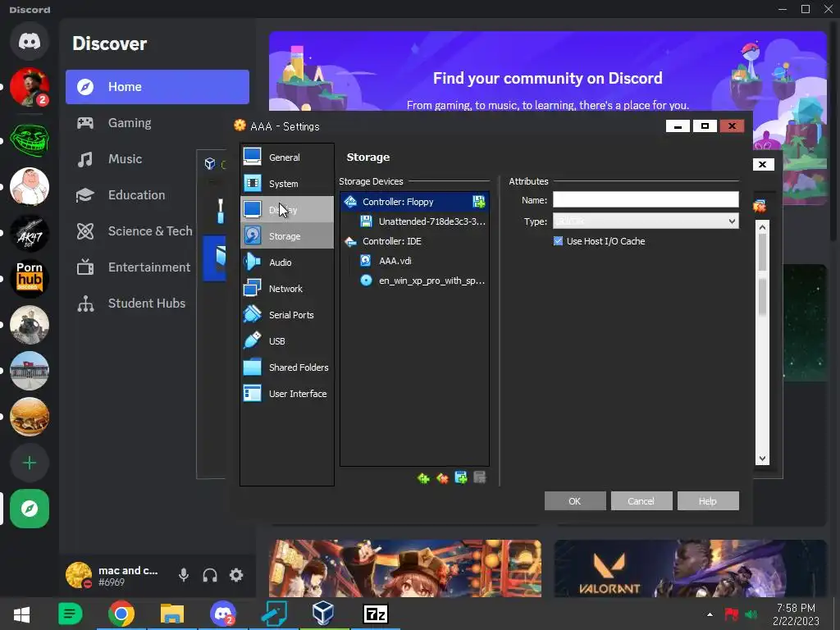This screenshot has width=840, height=630.
Task: Open the controller Type dropdown
Action: click(x=646, y=221)
